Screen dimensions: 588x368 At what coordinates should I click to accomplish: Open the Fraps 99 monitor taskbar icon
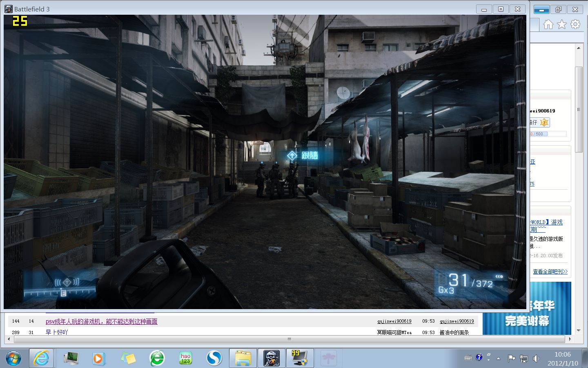pyautogui.click(x=300, y=359)
